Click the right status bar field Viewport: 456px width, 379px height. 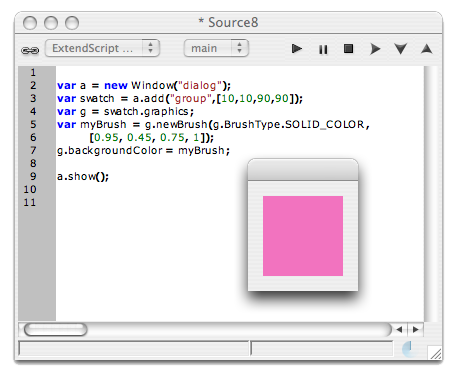point(322,349)
